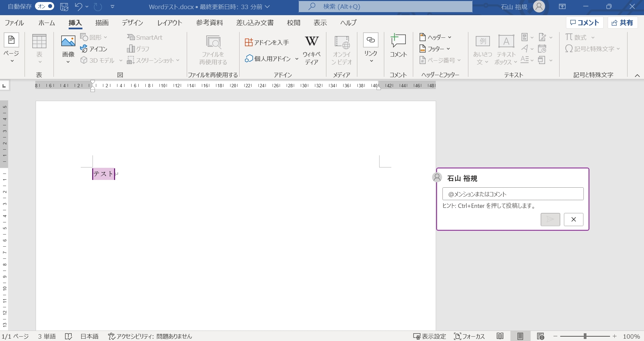Insert an アイコン from the ribbon
The height and width of the screenshot is (341, 644).
pyautogui.click(x=94, y=49)
